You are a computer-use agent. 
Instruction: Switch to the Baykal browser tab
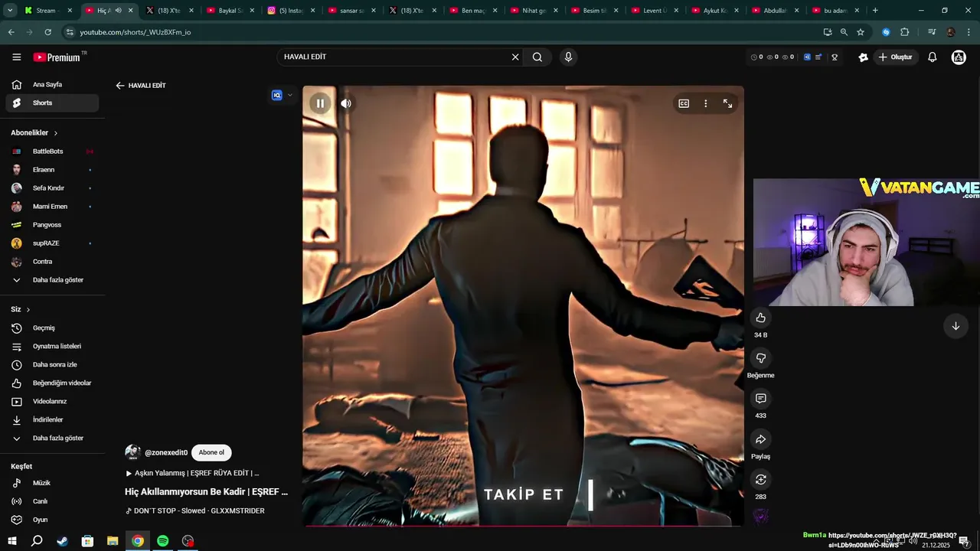[230, 11]
